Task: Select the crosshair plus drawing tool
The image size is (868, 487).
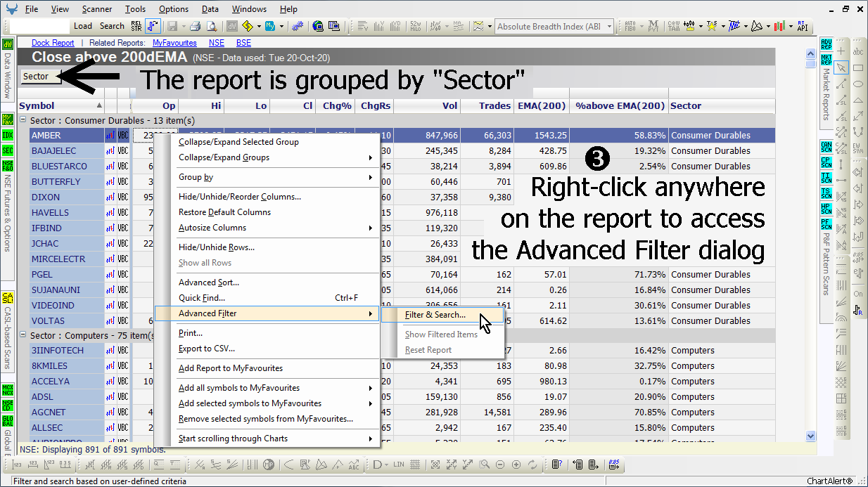Action: coord(841,52)
